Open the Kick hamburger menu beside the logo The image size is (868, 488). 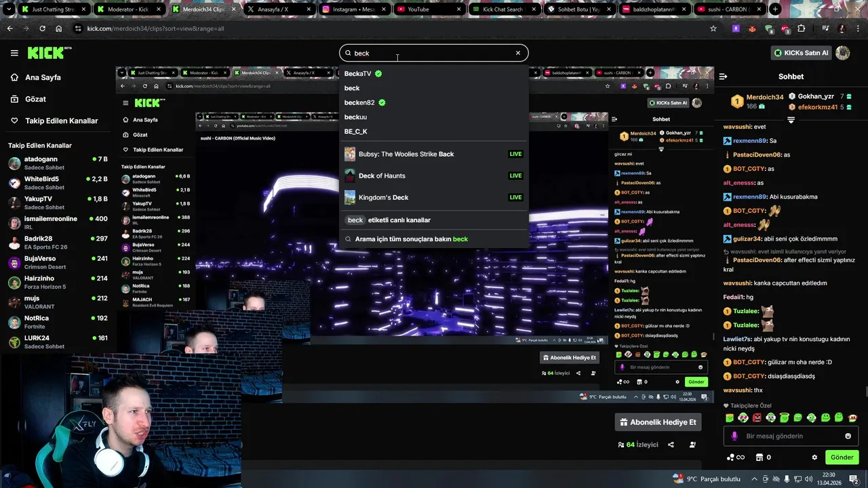click(14, 53)
